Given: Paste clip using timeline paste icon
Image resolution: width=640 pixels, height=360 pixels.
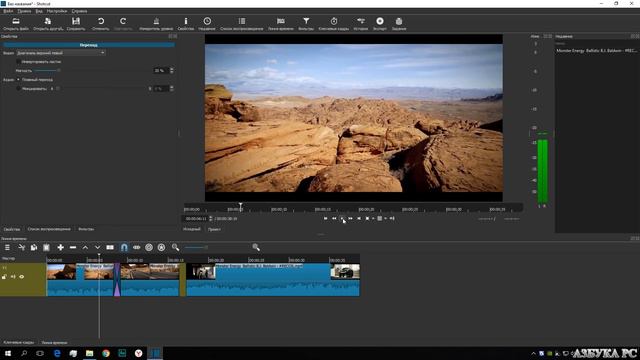Looking at the screenshot, I should click(x=46, y=247).
